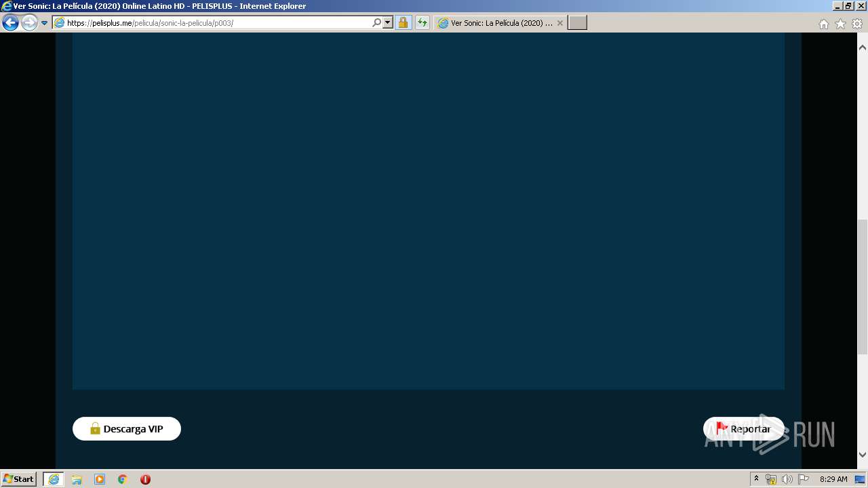Viewport: 868px width, 488px height.
Task: Click the Show desktop tray icon
Action: (861, 479)
